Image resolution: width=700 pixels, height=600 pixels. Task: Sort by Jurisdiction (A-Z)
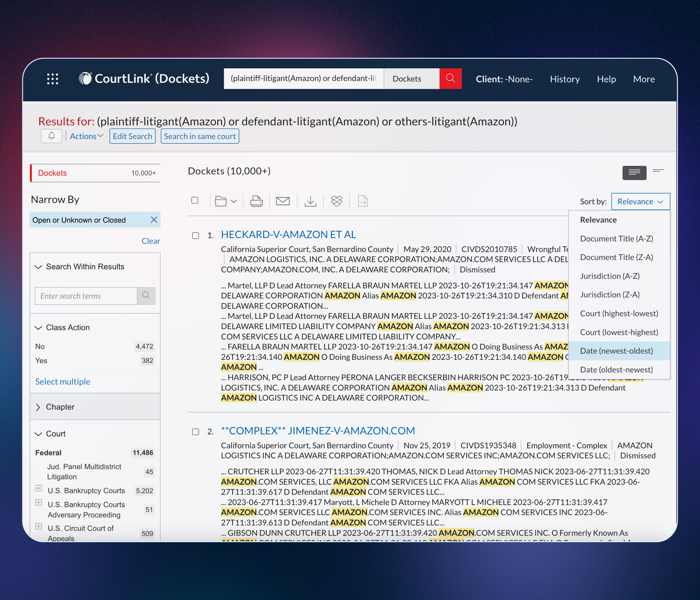pyautogui.click(x=619, y=276)
